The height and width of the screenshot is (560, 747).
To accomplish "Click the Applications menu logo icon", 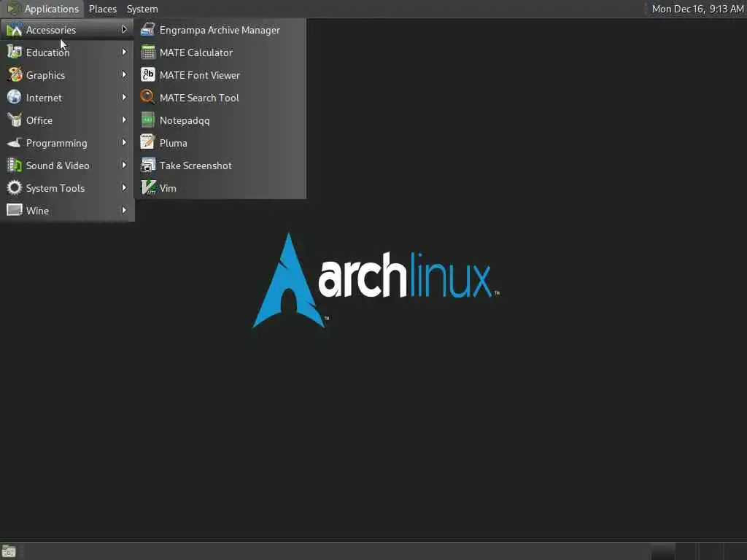I will pyautogui.click(x=13, y=9).
